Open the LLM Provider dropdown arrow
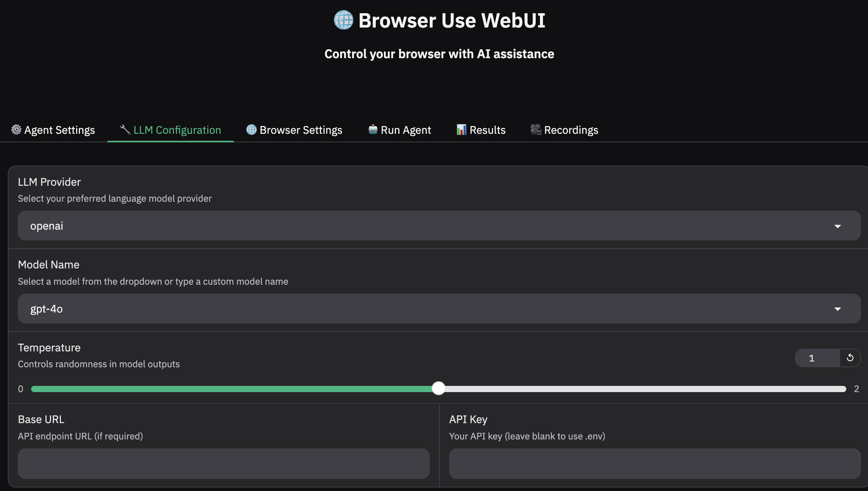 (837, 226)
